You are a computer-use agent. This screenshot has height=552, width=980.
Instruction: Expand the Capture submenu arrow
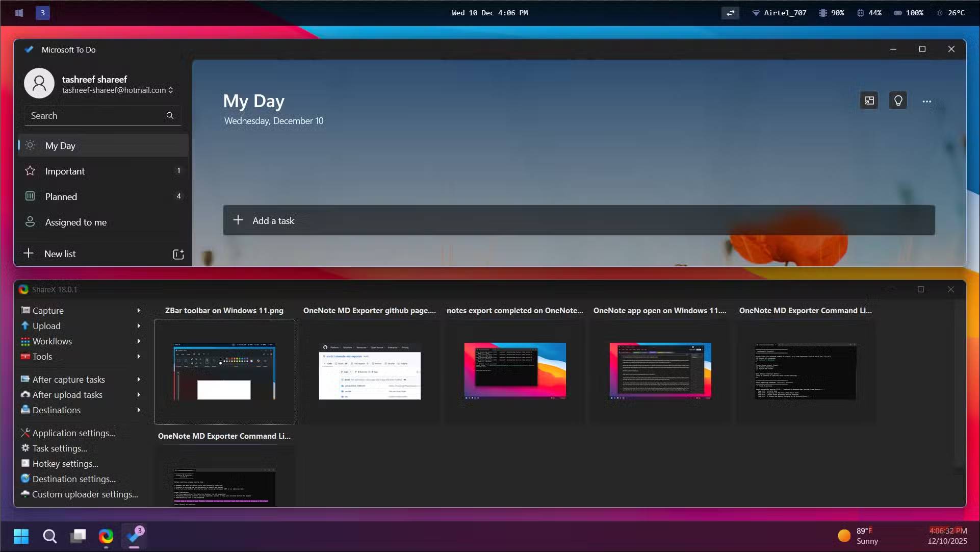pyautogui.click(x=139, y=311)
